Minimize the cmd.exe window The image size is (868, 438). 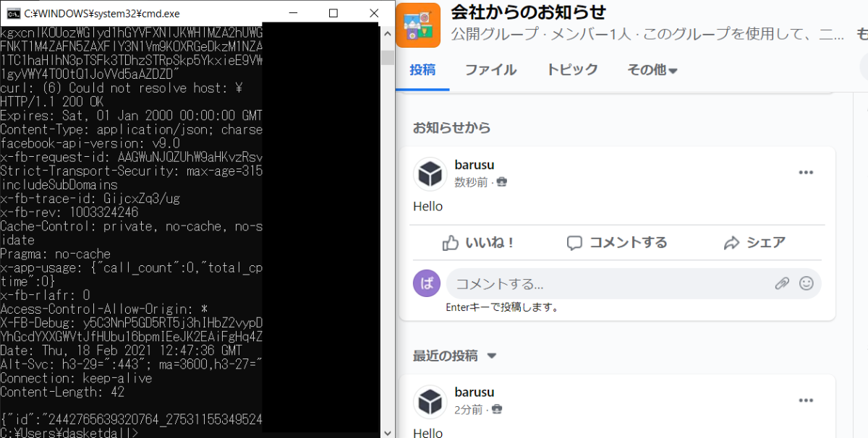pos(293,13)
